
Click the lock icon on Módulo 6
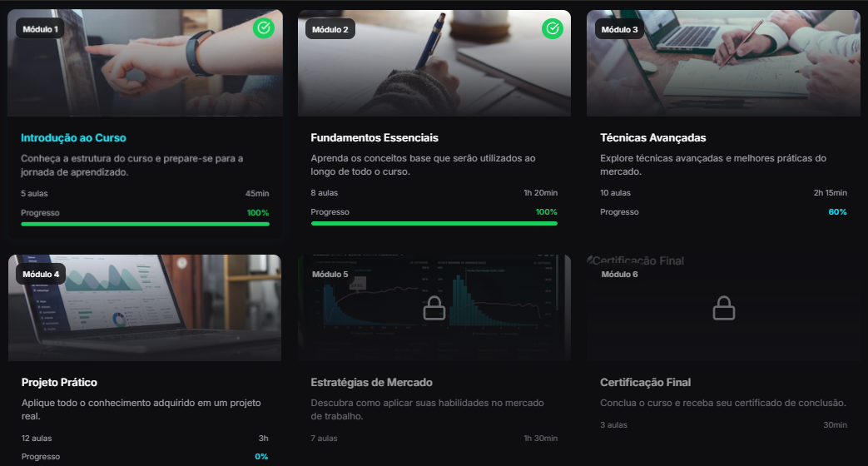tap(723, 309)
